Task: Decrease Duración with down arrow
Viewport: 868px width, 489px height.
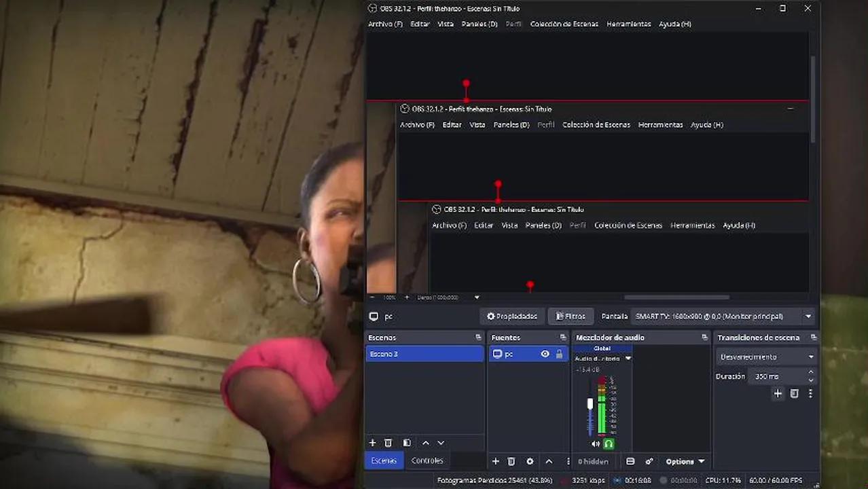Action: click(811, 380)
